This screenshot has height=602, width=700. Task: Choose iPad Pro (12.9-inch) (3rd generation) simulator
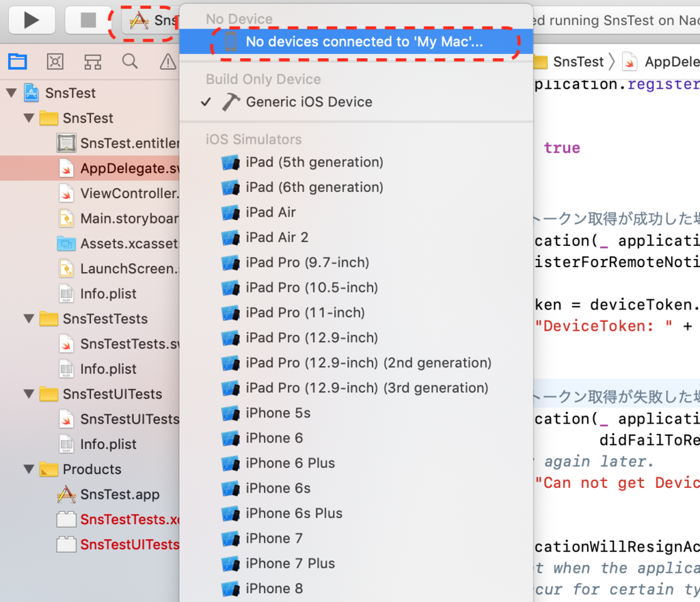click(356, 388)
